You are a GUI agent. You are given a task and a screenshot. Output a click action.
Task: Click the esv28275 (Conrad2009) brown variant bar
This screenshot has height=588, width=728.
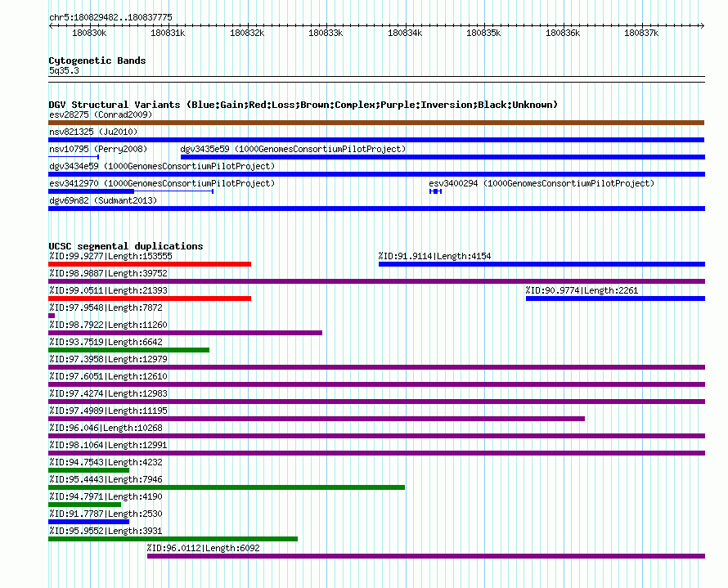[376, 123]
